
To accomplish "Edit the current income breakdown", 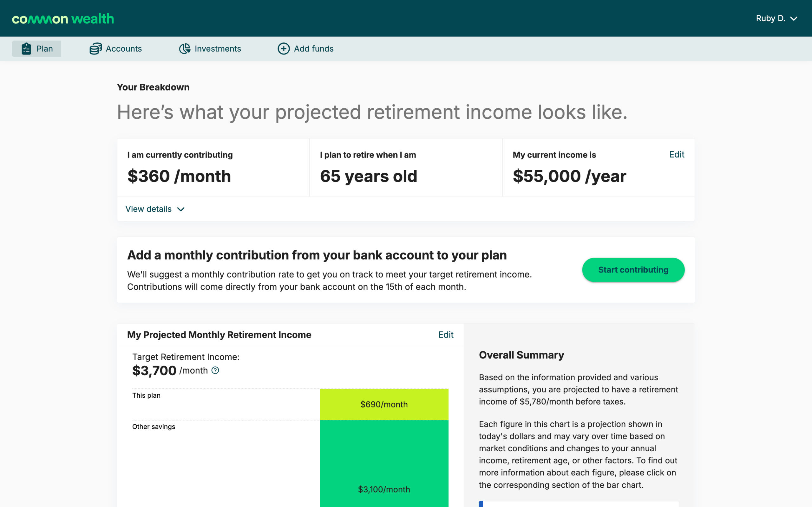I will pyautogui.click(x=677, y=154).
